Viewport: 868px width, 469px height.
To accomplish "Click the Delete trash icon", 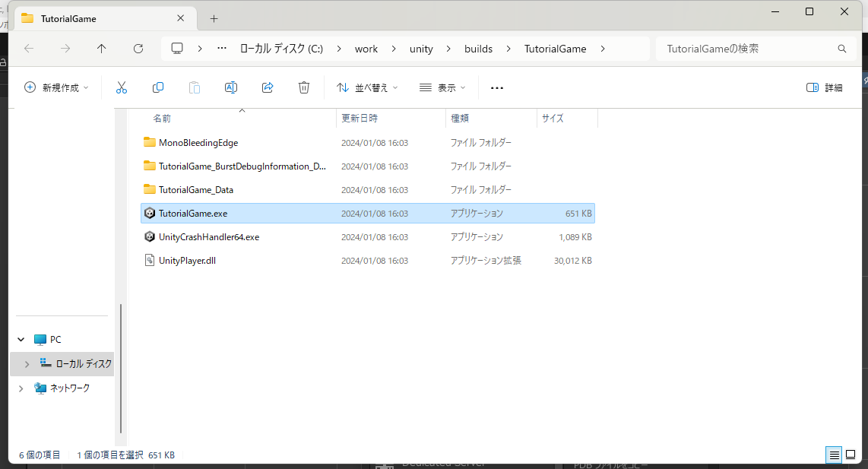I will (304, 87).
